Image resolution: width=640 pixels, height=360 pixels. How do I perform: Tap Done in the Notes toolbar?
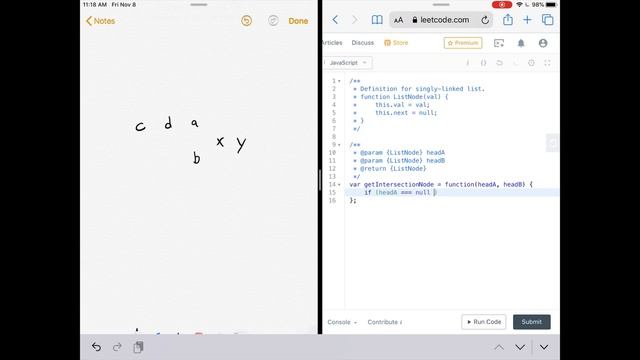[x=298, y=21]
